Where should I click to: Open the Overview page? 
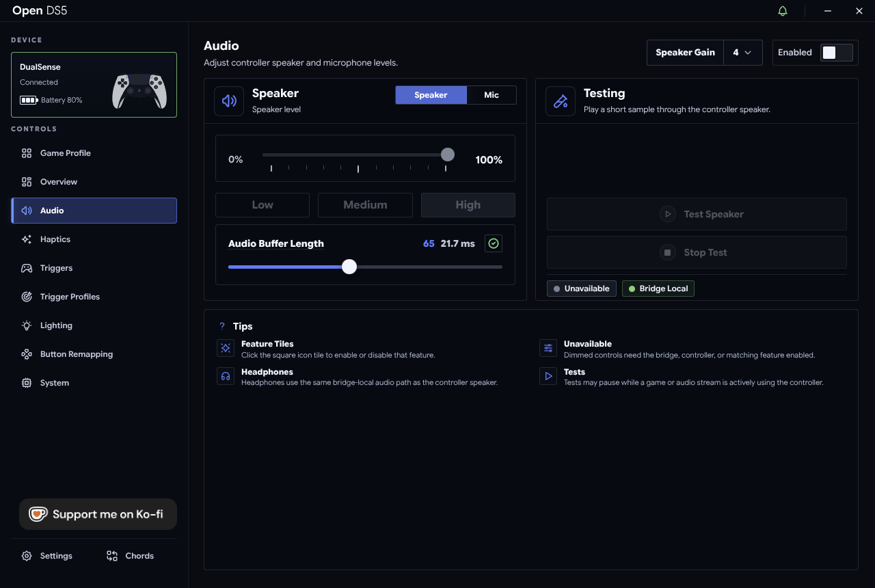tap(94, 182)
